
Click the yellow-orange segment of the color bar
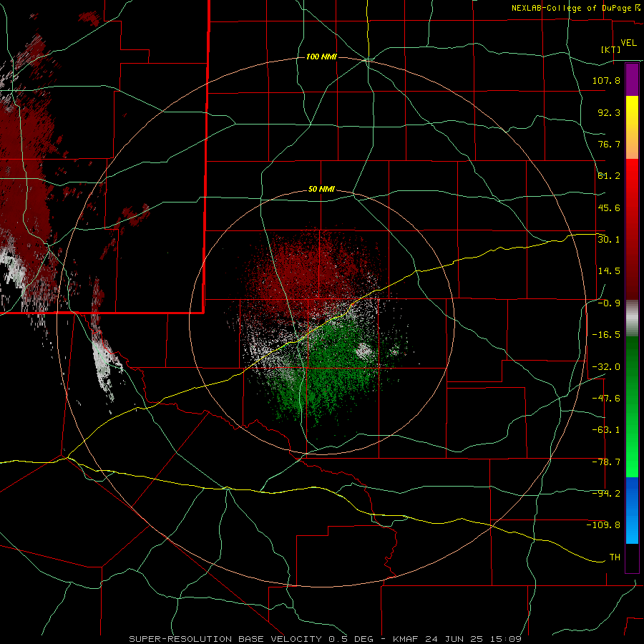tap(632, 127)
